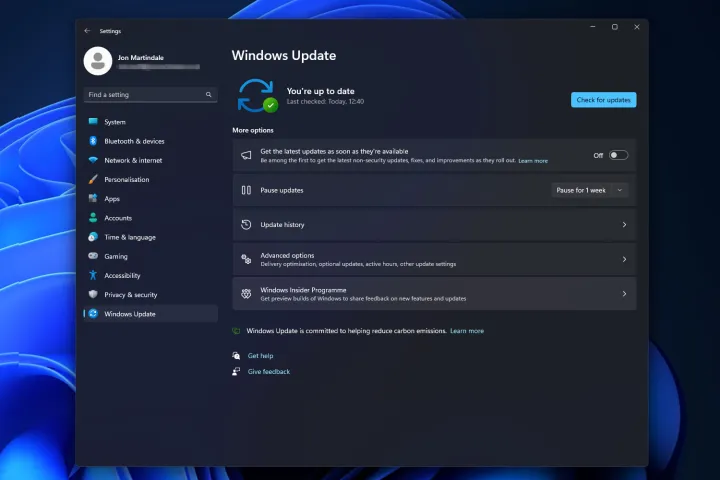Screen dimensions: 720x480
Task: Open Network & internet category
Action: [151, 160]
